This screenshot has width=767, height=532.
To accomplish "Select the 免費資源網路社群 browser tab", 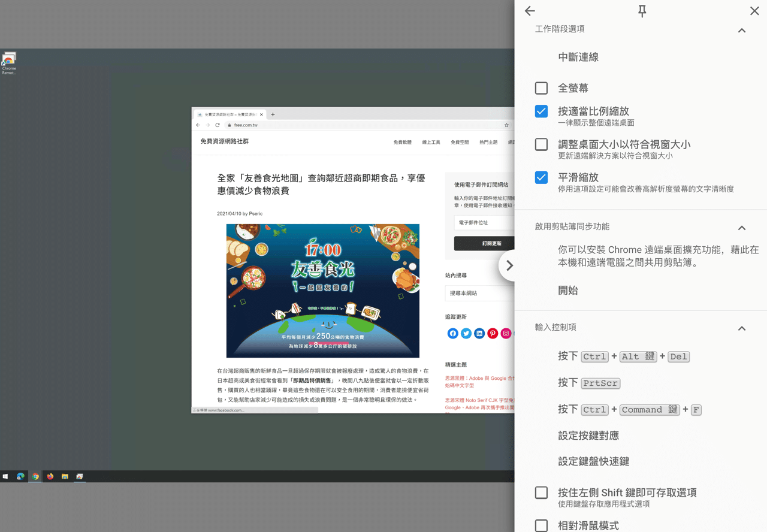I will (230, 114).
